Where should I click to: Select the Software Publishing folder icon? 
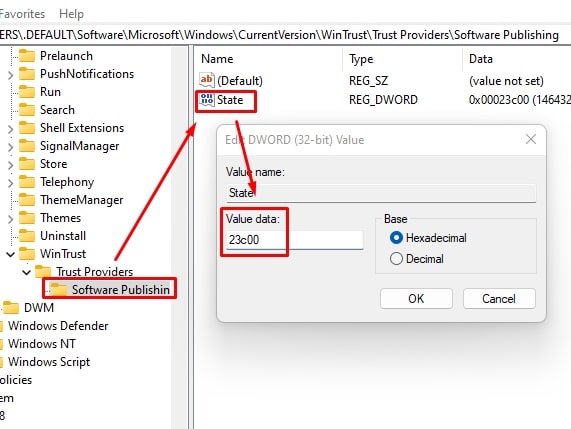59,290
